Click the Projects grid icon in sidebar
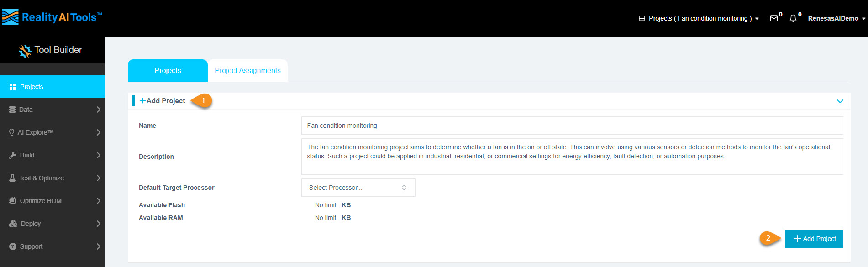Screen dimensions: 868x267 pos(13,87)
